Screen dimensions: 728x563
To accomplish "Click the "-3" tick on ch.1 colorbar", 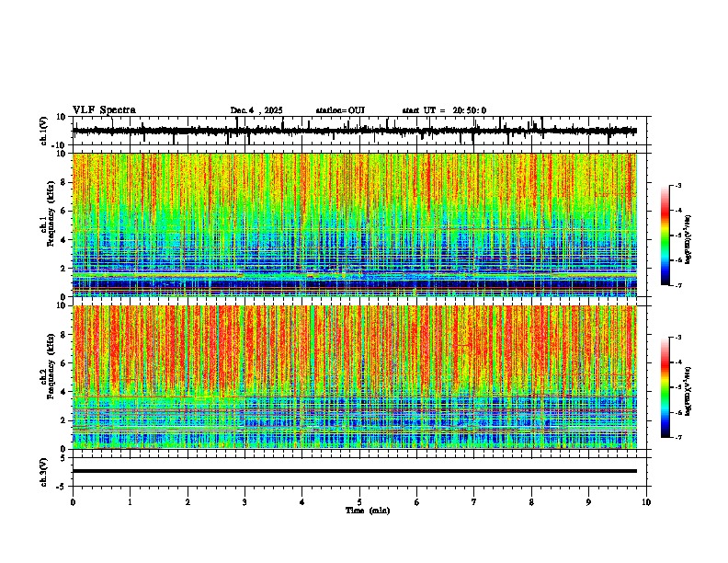I will pos(677,185).
